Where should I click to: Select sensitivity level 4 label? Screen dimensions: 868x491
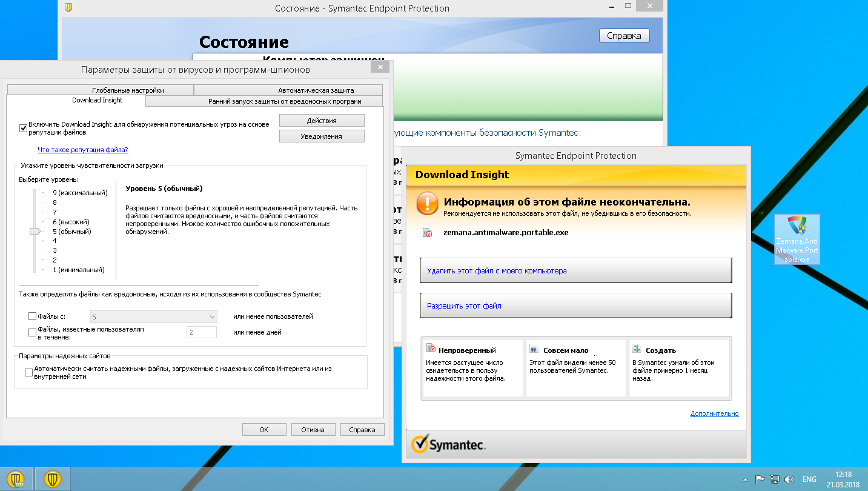[x=55, y=241]
